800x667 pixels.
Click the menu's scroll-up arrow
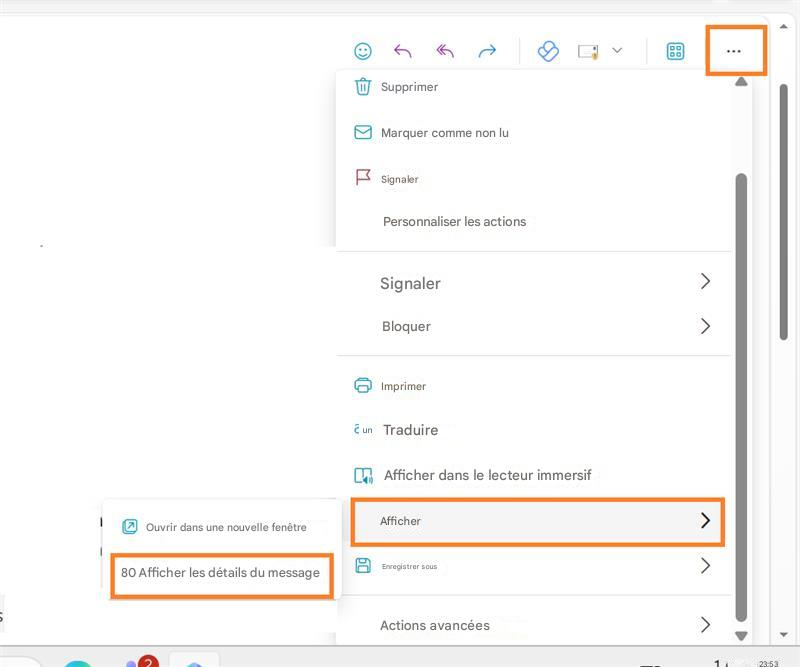tap(741, 82)
